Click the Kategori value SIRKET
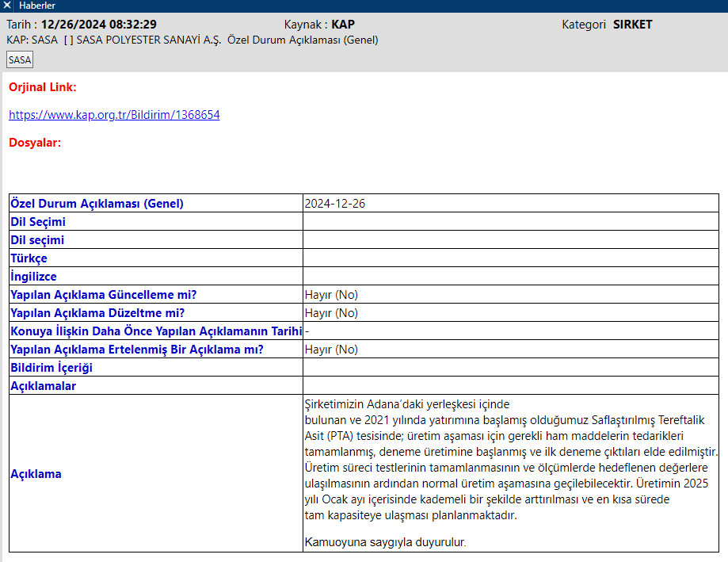 (632, 25)
